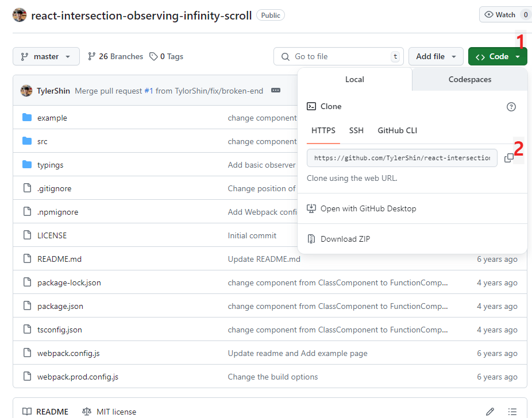Click the terminal Clone icon
Viewport: 532px width, 418px height.
click(311, 106)
